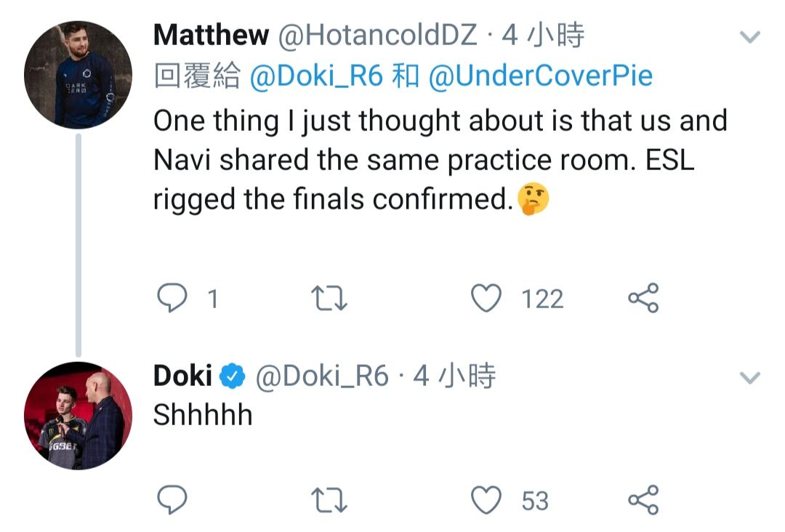Screen dimensions: 785x532
Task: Retweet Matthew's ESL rigged tweet
Action: [x=329, y=299]
